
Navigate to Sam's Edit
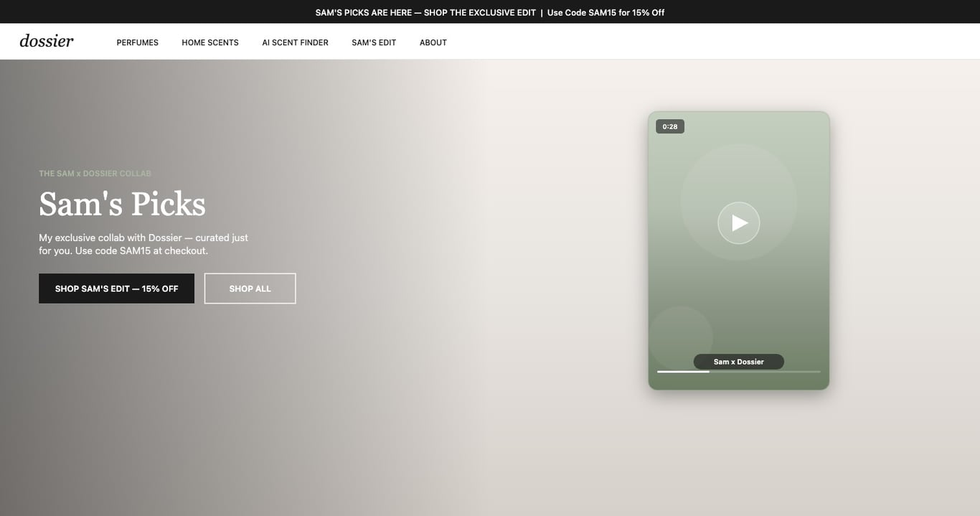pos(374,42)
